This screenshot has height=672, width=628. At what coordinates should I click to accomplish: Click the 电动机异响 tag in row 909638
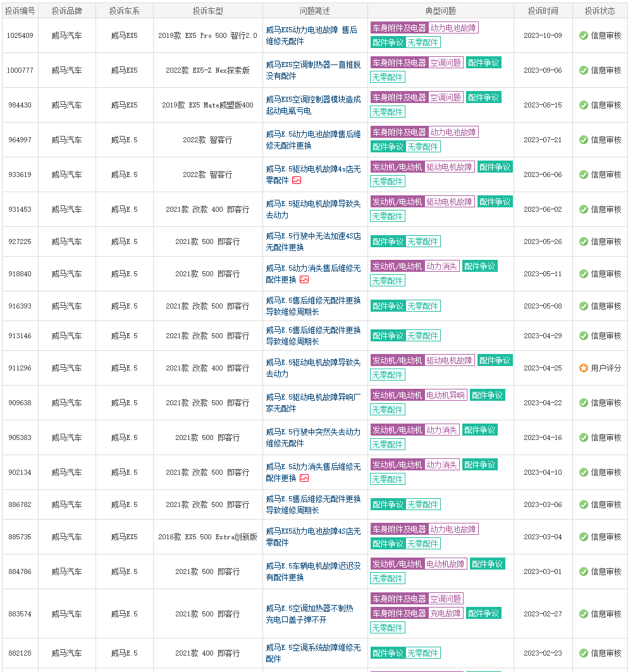tap(445, 395)
